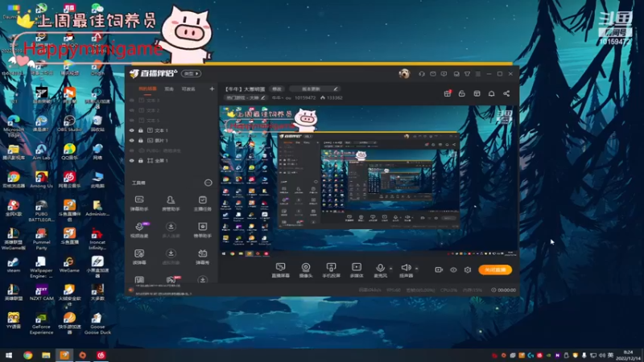
Task: Switch to the second scene tab
Action: coord(169,88)
